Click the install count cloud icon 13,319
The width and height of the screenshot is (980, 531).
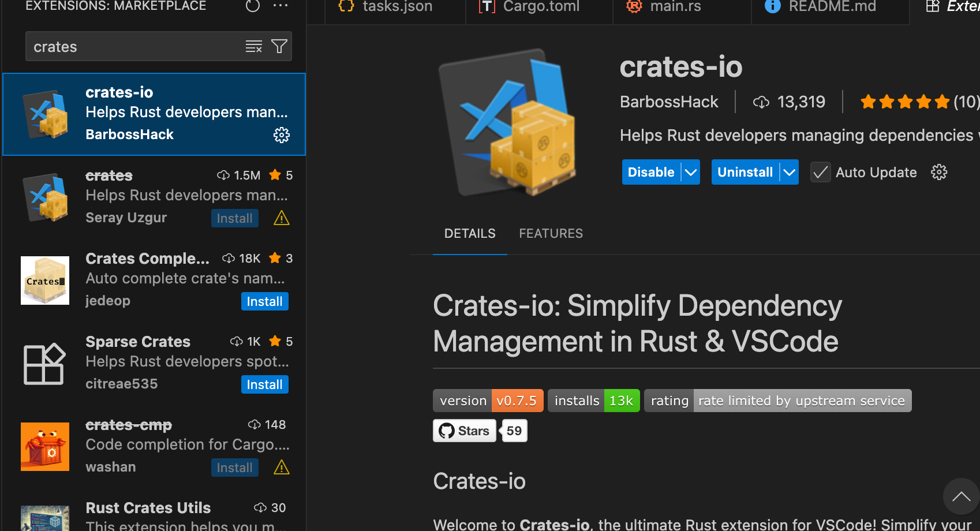[761, 102]
